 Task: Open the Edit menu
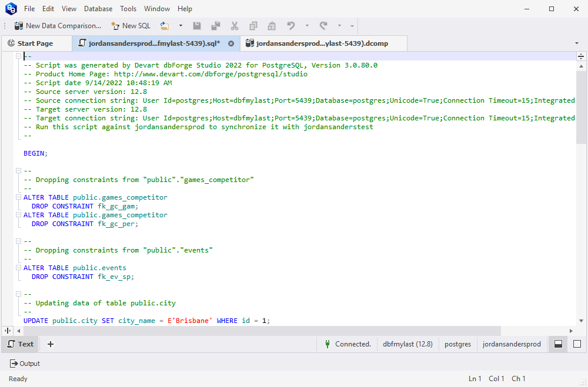[x=48, y=9]
